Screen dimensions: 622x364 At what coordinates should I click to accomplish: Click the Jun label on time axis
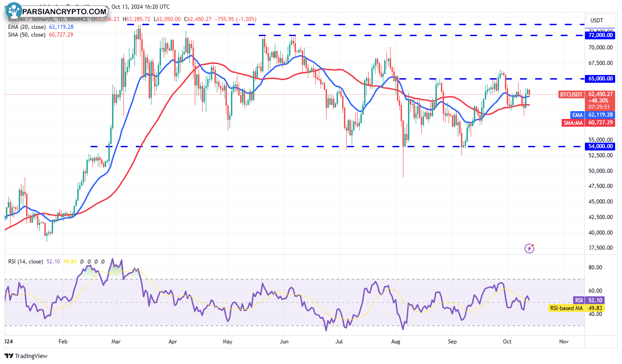click(284, 341)
